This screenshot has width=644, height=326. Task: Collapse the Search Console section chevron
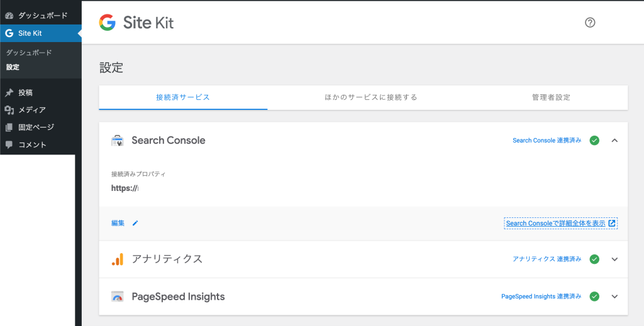(614, 140)
